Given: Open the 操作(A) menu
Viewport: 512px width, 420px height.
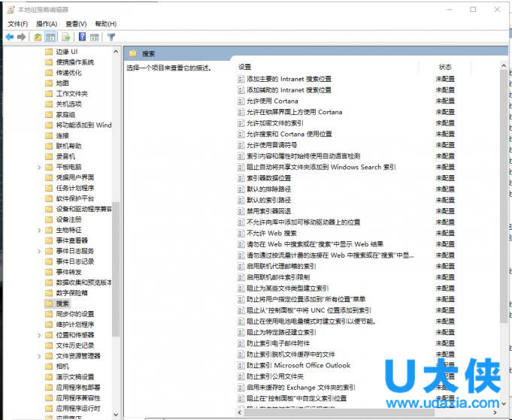Looking at the screenshot, I should pyautogui.click(x=47, y=24).
